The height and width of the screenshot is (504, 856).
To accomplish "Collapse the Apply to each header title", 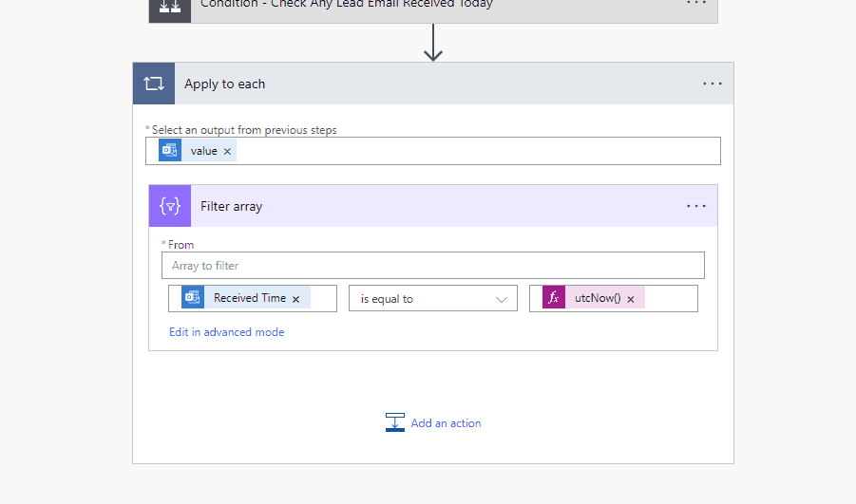I will [225, 84].
